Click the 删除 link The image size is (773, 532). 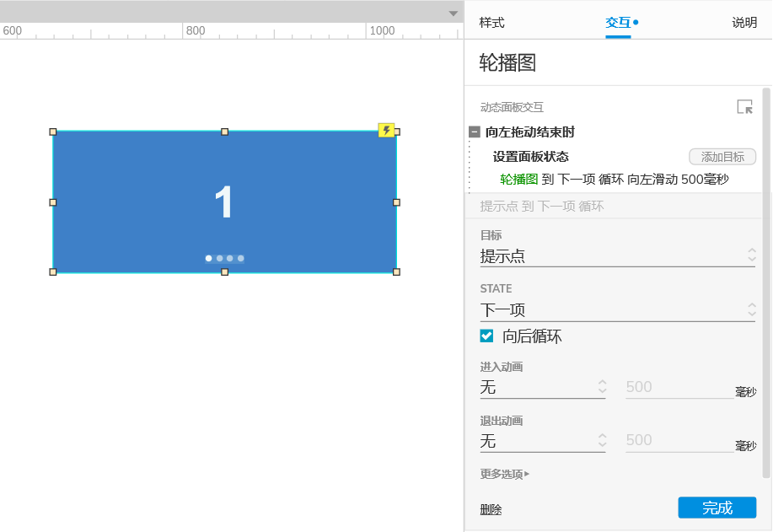coord(491,509)
